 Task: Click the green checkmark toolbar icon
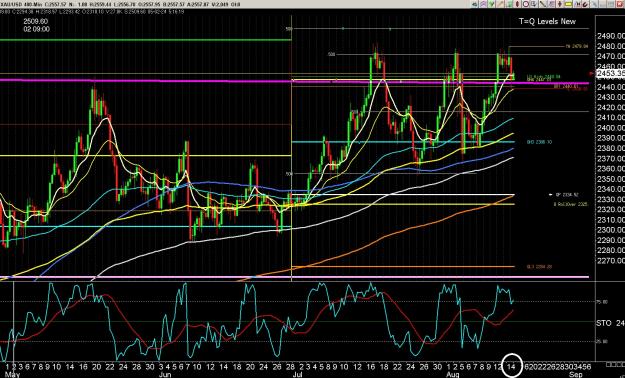(x=491, y=4)
